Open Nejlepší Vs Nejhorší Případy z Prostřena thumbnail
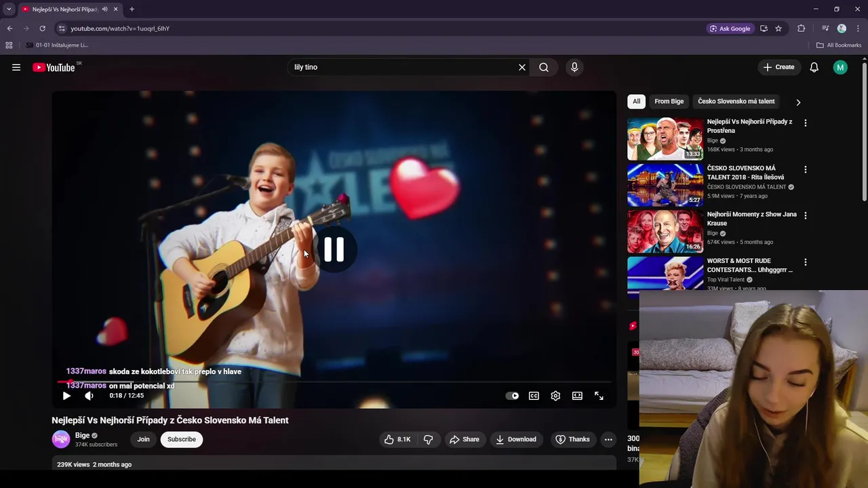Screen dimensions: 868x488 tap(665, 139)
